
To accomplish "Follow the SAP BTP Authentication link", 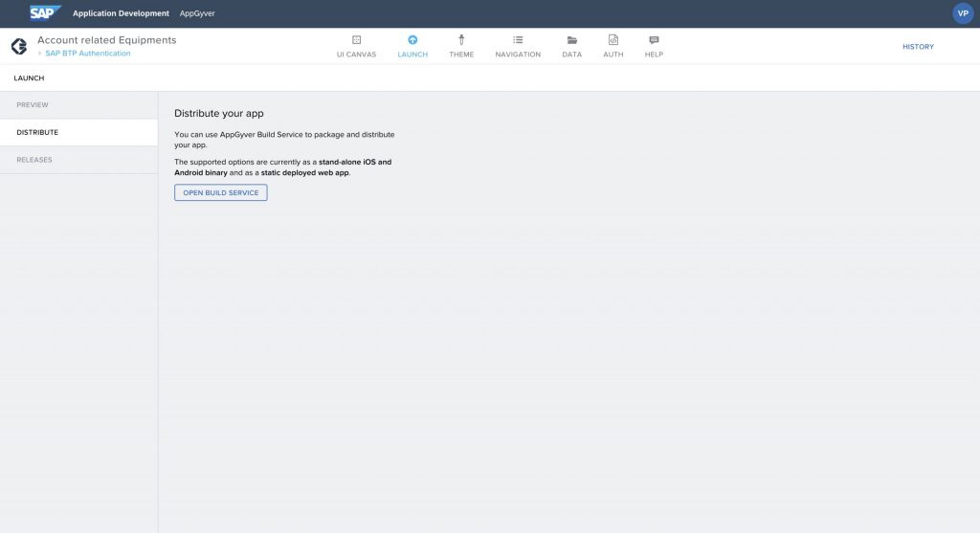I will pyautogui.click(x=87, y=54).
